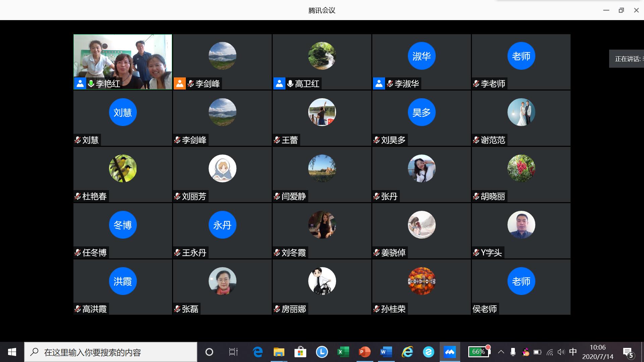Click the Tencent Meeting taskbar icon
This screenshot has height=362, width=644.
[449, 352]
